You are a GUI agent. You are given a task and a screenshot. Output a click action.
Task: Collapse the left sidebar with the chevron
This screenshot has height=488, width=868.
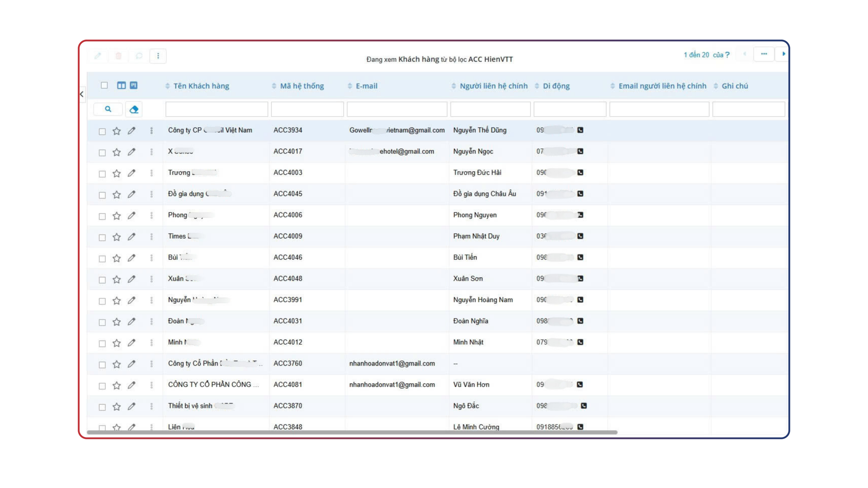82,95
